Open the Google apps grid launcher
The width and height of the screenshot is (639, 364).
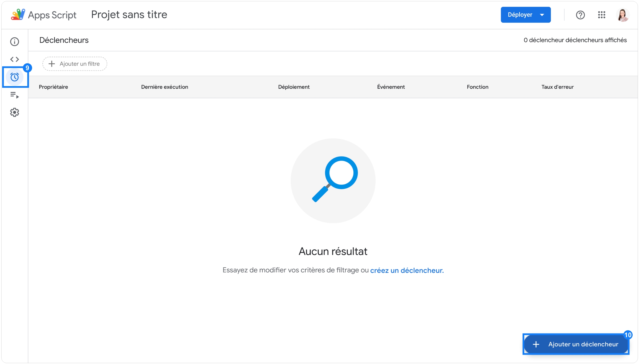click(601, 15)
